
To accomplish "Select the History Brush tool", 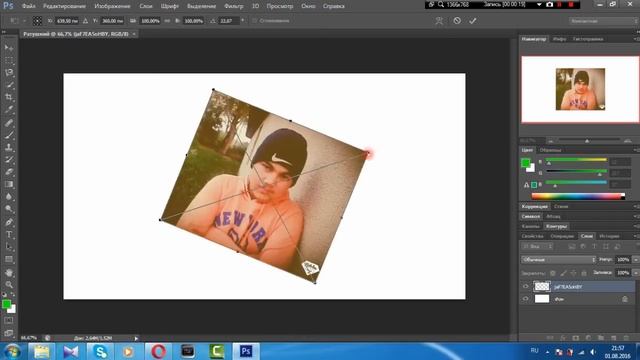I will pos(9,160).
